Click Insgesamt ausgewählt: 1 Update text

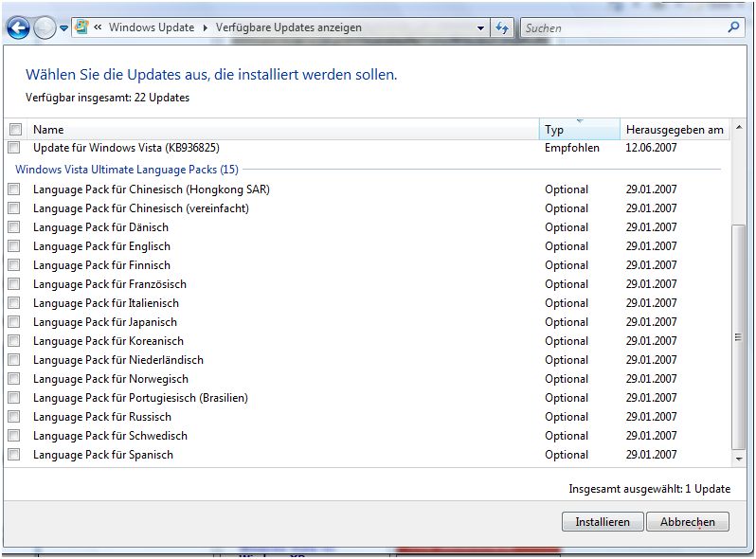click(650, 489)
